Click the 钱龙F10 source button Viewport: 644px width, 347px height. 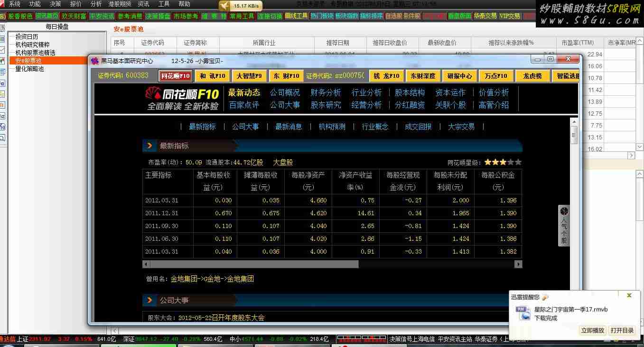386,76
